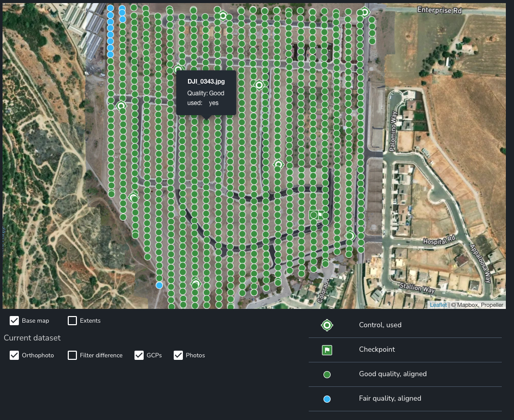Viewport: 514px width, 420px height.
Task: Hide GCPs by unchecking the GCPs checkbox
Action: click(x=139, y=355)
